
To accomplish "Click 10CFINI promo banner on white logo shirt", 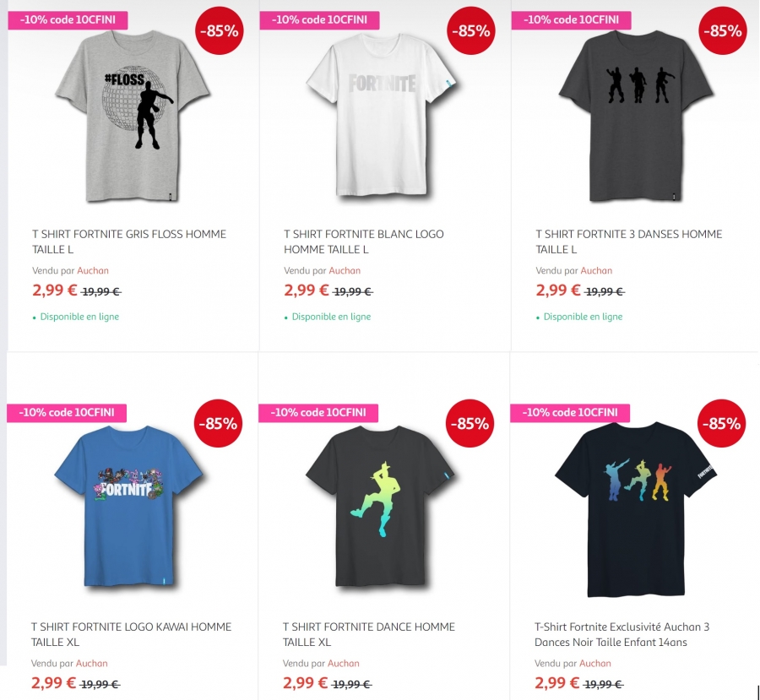I will tap(319, 20).
